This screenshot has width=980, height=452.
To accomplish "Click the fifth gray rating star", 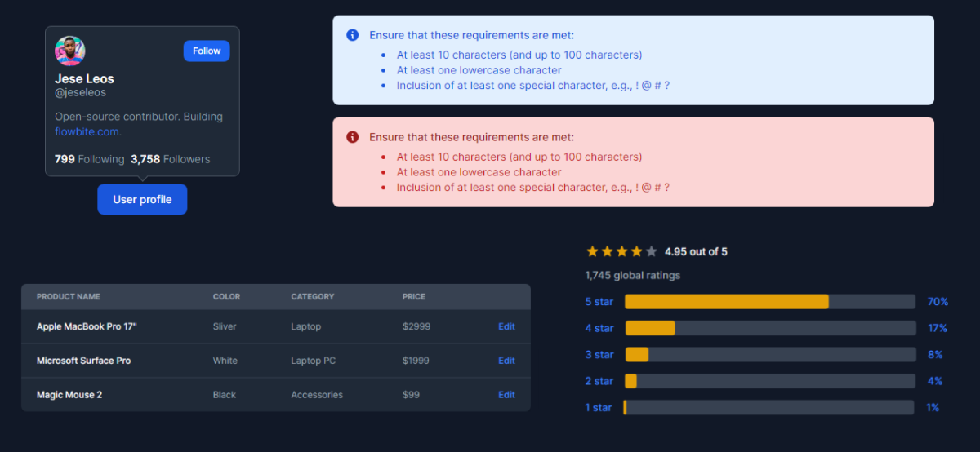I will (651, 251).
